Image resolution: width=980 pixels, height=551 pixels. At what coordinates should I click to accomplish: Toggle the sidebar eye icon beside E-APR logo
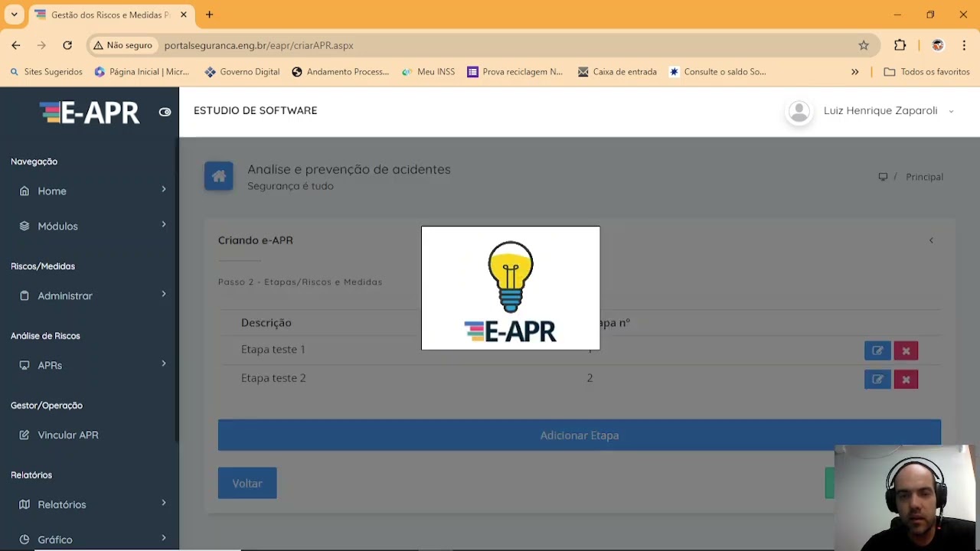click(x=165, y=112)
